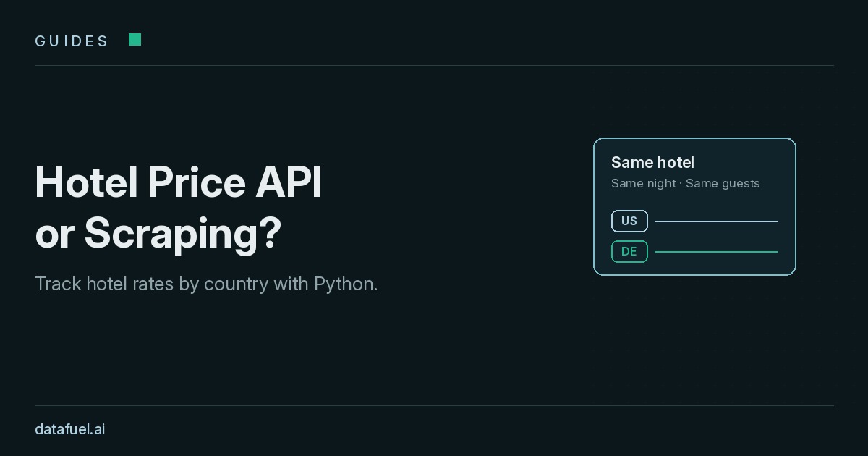Click the 'Same night' text in card

644,183
